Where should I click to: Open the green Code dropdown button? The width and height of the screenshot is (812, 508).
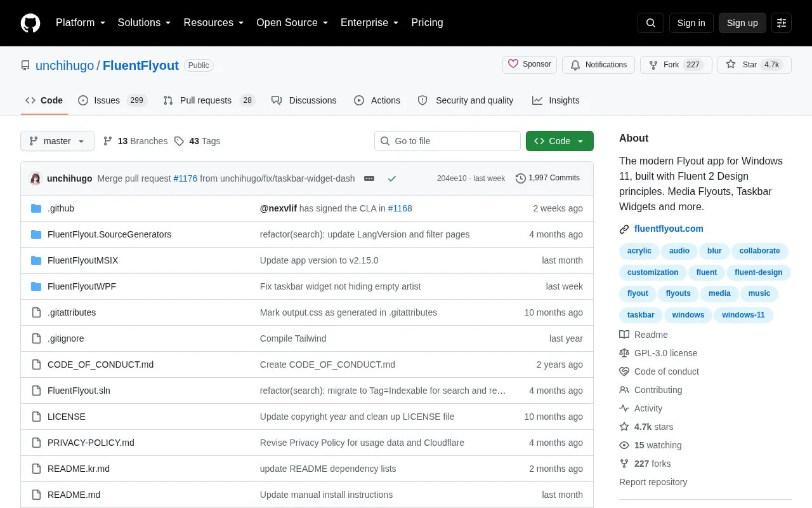click(560, 141)
